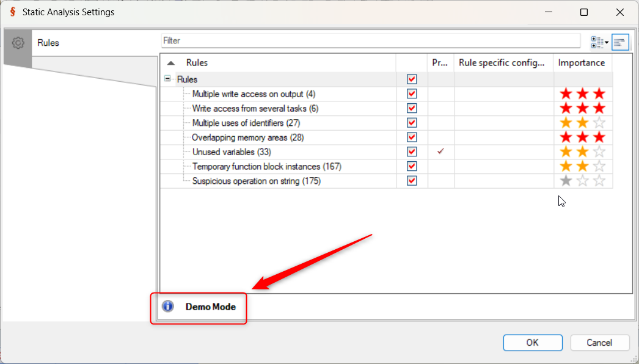Open the tree view mode dropdown
The width and height of the screenshot is (639, 364).
coord(599,42)
